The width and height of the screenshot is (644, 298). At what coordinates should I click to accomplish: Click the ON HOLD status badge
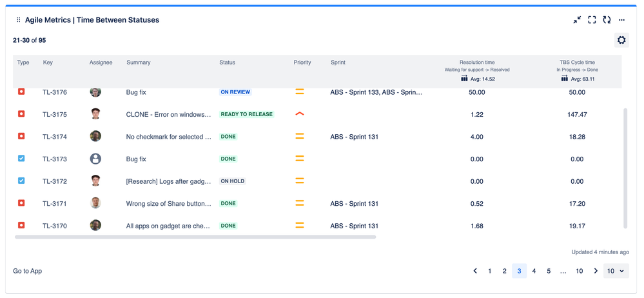point(233,181)
